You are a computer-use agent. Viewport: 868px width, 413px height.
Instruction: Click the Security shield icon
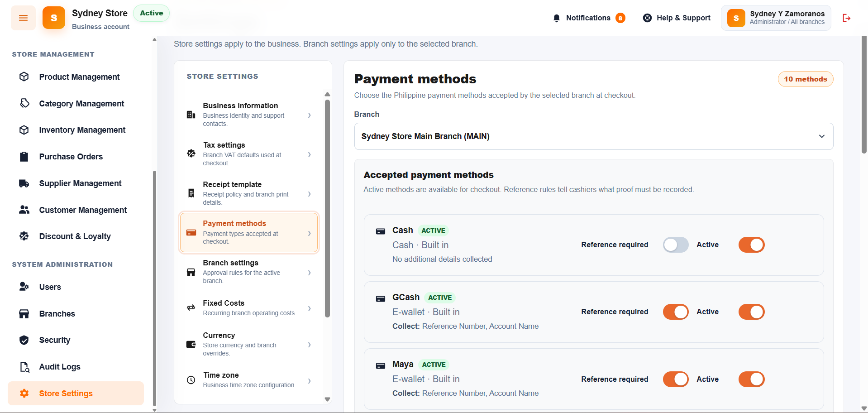tap(24, 340)
